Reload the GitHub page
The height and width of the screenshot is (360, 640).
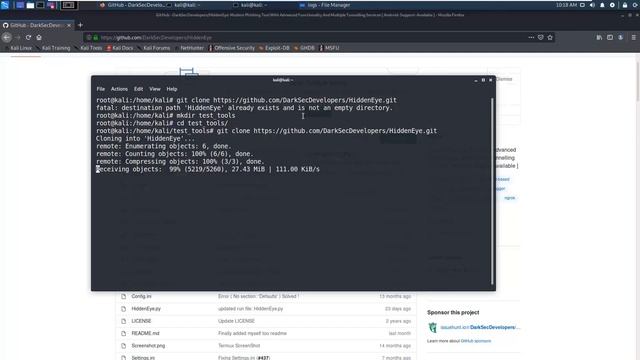(28, 37)
